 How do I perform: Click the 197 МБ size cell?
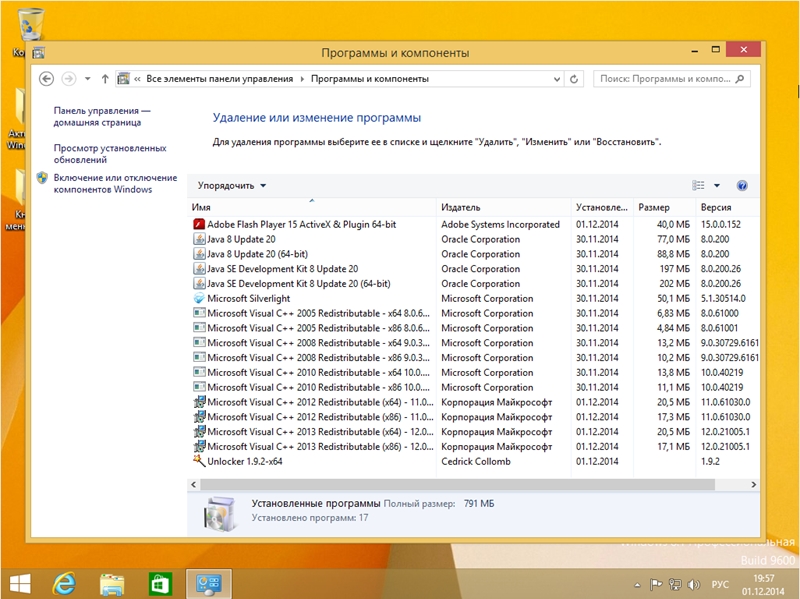pyautogui.click(x=674, y=268)
